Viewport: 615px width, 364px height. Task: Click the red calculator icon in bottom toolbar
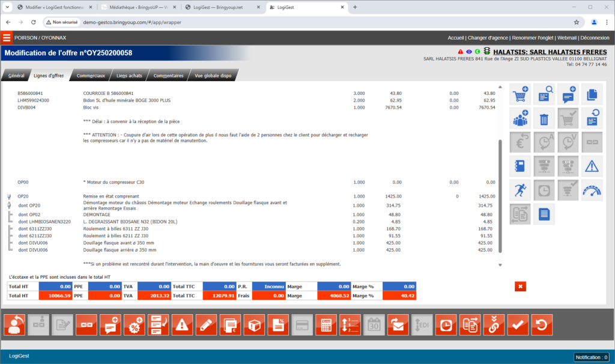(x=326, y=325)
